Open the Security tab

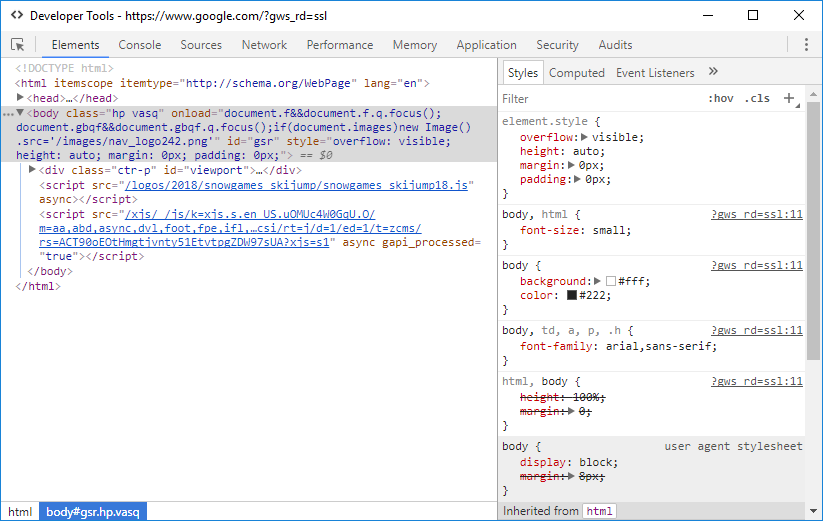[557, 45]
